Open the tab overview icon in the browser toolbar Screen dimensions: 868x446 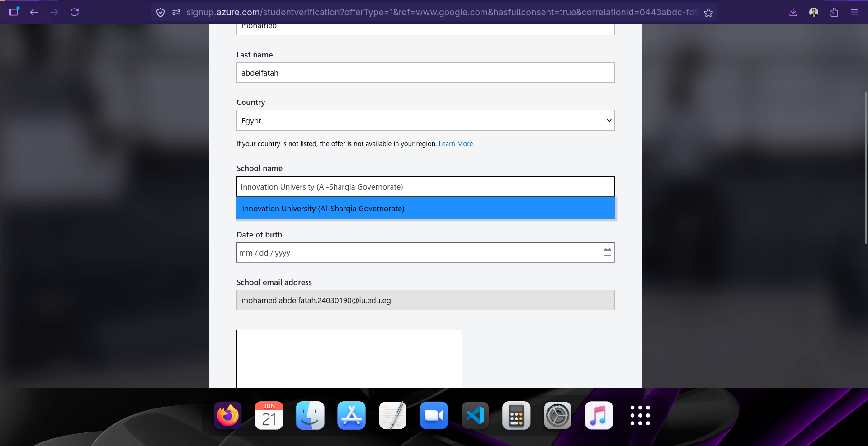coord(14,12)
